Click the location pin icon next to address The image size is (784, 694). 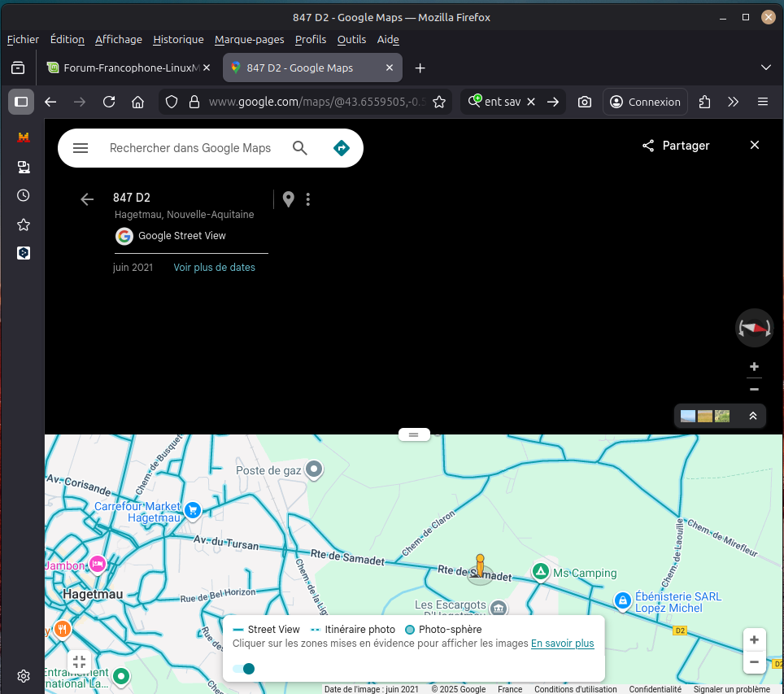pyautogui.click(x=288, y=199)
